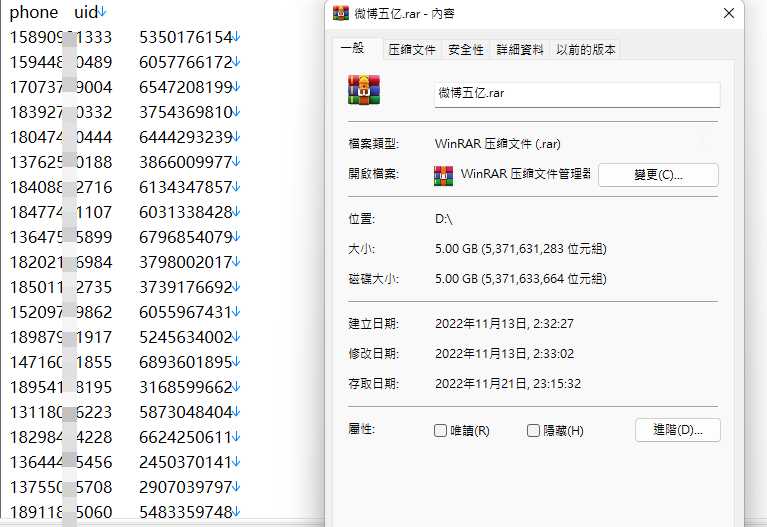Switch to the 压缩文件 tab
The height and width of the screenshot is (527, 767).
[x=412, y=49]
